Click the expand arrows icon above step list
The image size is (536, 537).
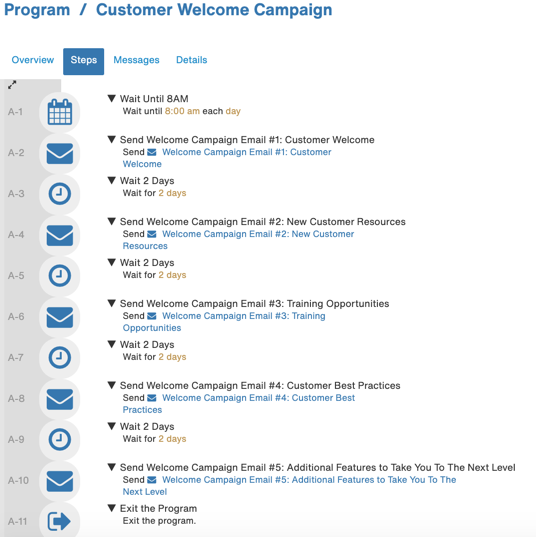[12, 85]
